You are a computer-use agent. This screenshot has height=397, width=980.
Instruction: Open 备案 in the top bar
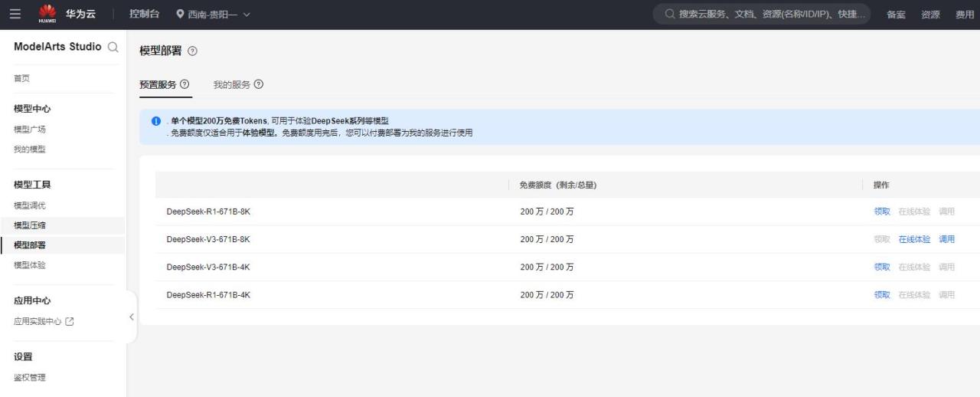(897, 15)
